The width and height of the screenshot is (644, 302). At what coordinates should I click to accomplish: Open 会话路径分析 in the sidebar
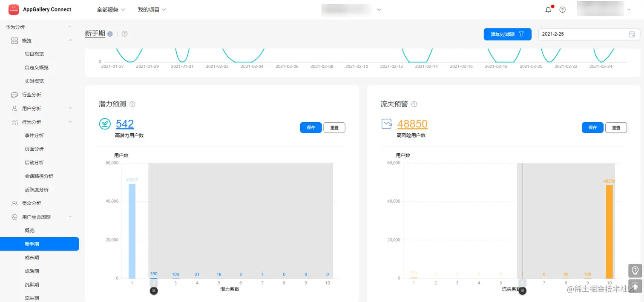(39, 176)
